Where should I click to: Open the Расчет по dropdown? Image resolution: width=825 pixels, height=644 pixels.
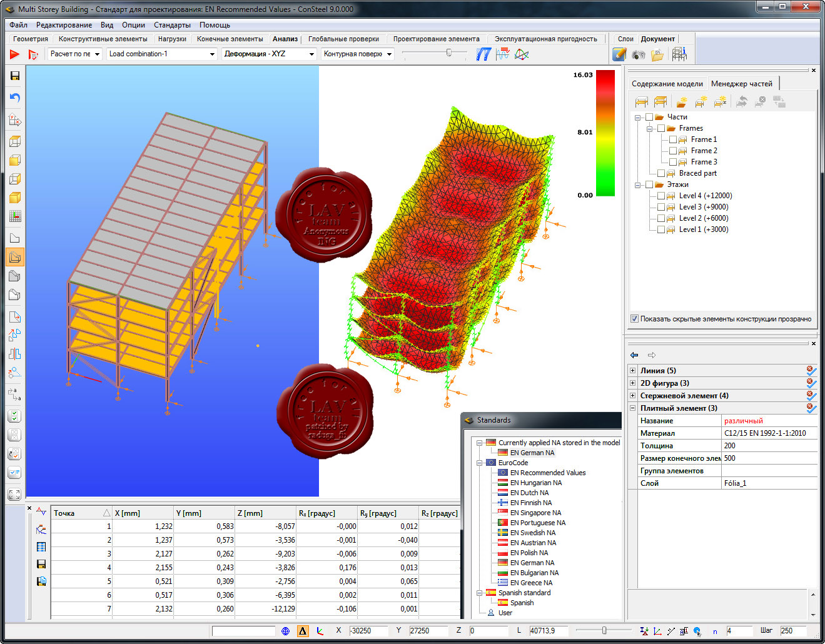pyautogui.click(x=74, y=54)
